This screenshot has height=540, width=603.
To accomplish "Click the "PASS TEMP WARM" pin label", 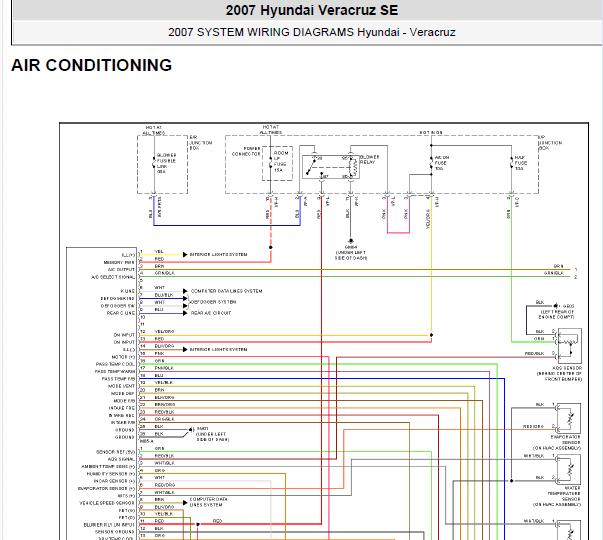I will [115, 372].
